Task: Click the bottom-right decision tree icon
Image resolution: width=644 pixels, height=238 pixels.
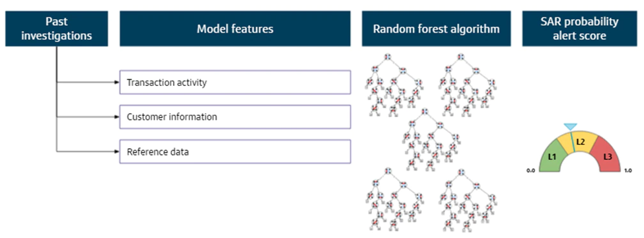Action: (467, 200)
